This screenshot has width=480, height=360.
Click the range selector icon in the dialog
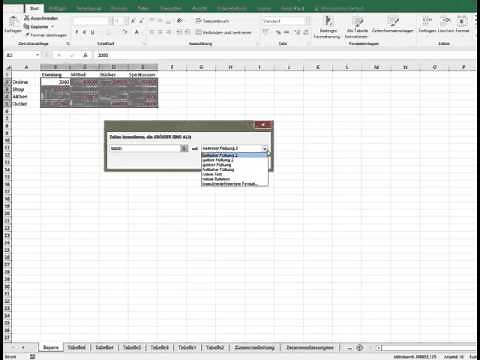coord(184,148)
